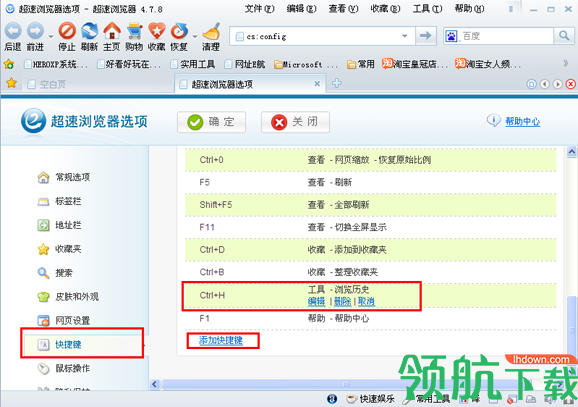
Task: Open the 淘宝皇冠店 bookmark
Action: (x=415, y=65)
